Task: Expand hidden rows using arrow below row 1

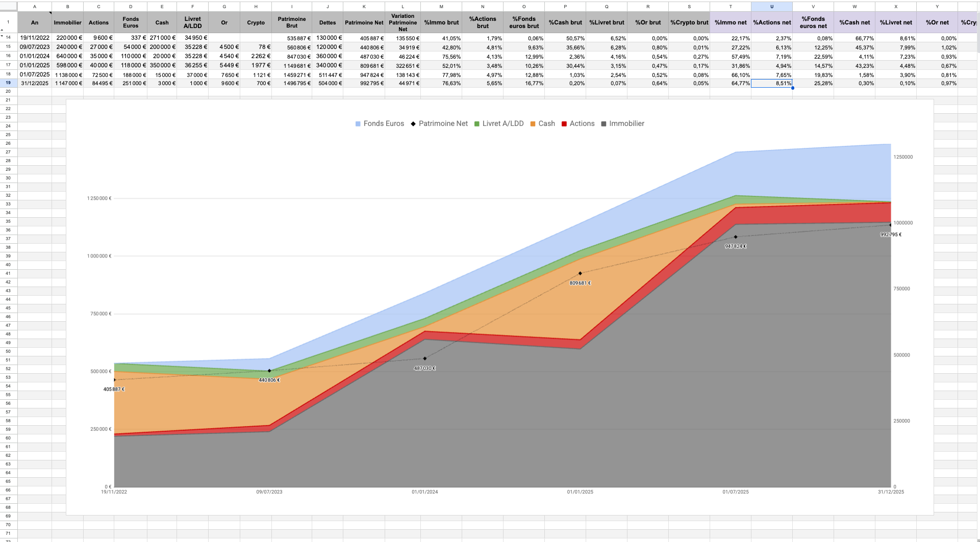Action: tap(2, 30)
